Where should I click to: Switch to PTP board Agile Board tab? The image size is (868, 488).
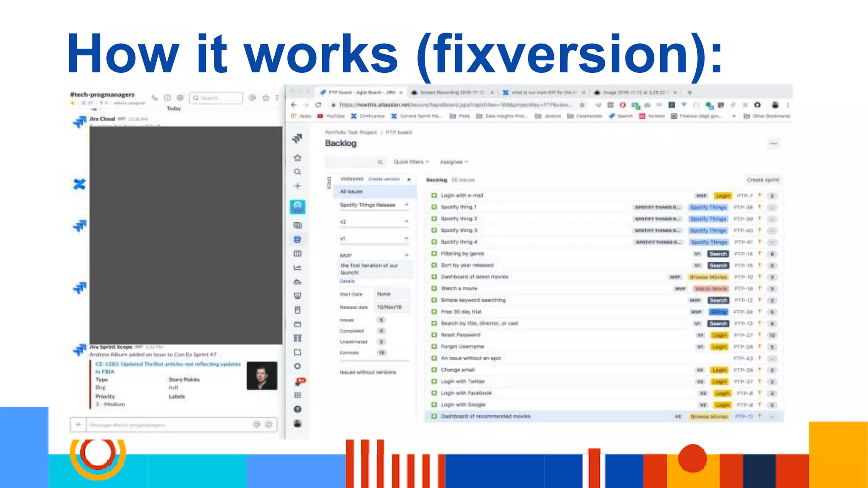(x=362, y=92)
